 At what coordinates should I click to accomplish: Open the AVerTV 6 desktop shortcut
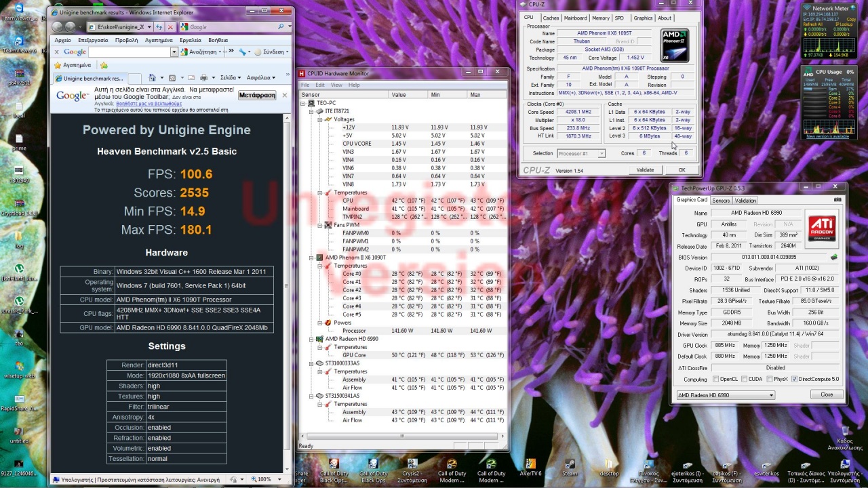tap(530, 467)
